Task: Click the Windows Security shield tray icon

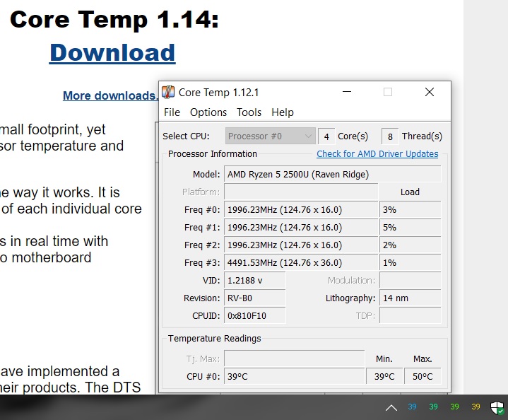Action: [x=497, y=408]
